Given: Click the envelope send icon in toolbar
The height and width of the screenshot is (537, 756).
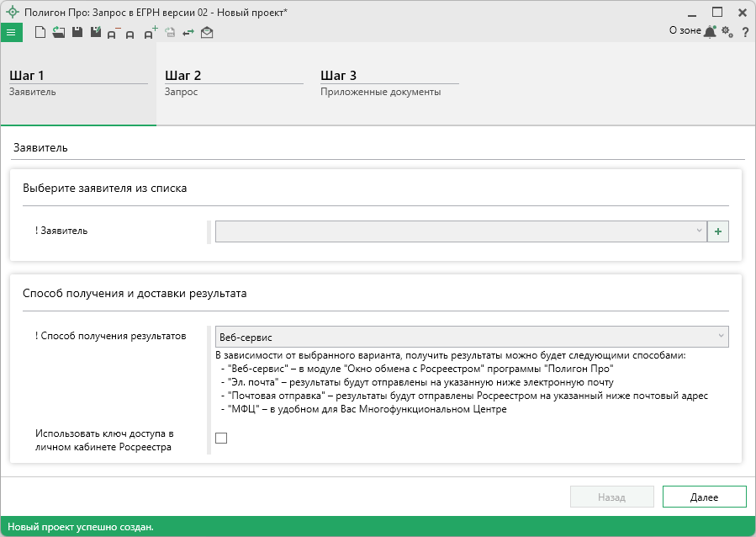Looking at the screenshot, I should (x=207, y=33).
